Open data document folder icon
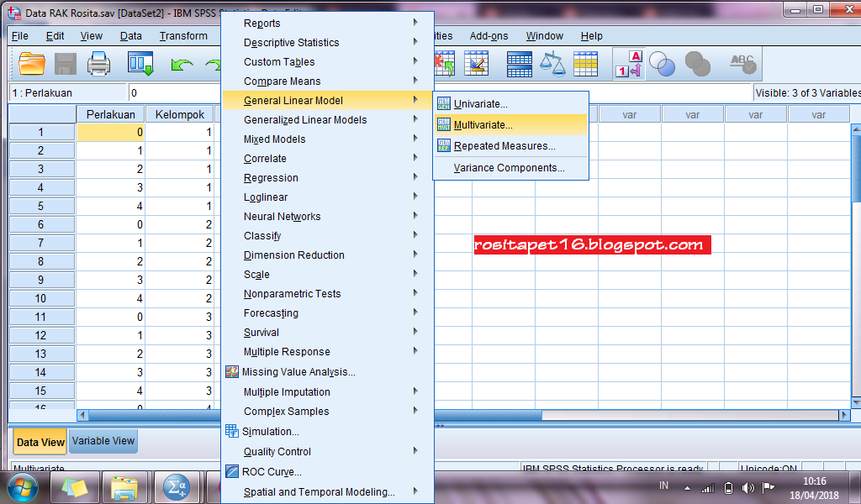Viewport: 861px width, 504px height. (32, 64)
